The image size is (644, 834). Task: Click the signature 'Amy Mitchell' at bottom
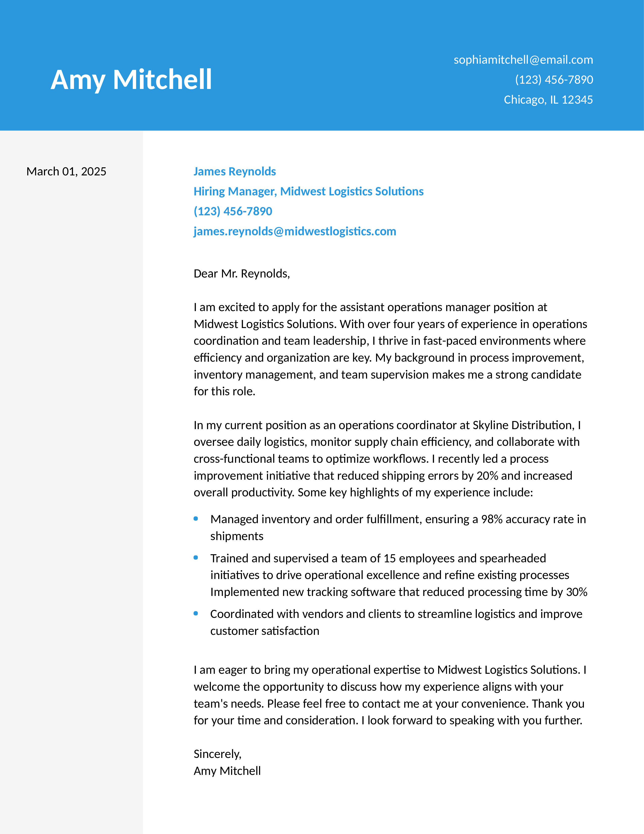click(x=227, y=771)
